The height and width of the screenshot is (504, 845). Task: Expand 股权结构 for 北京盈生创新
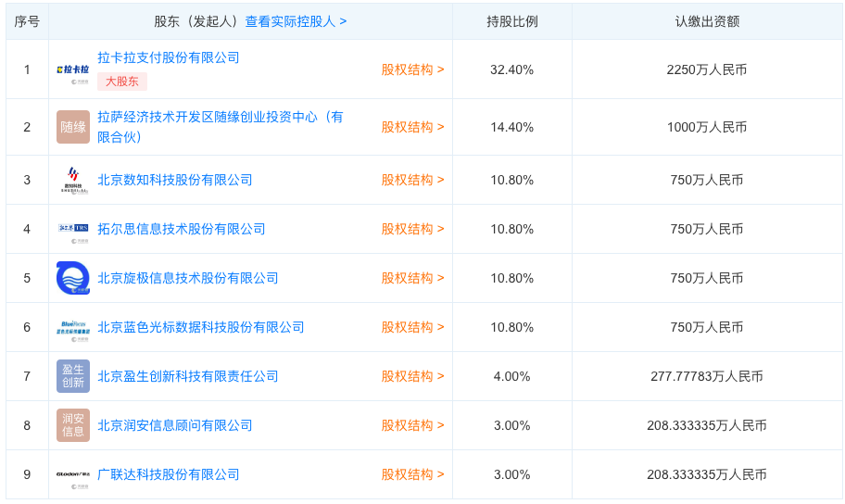pos(413,376)
